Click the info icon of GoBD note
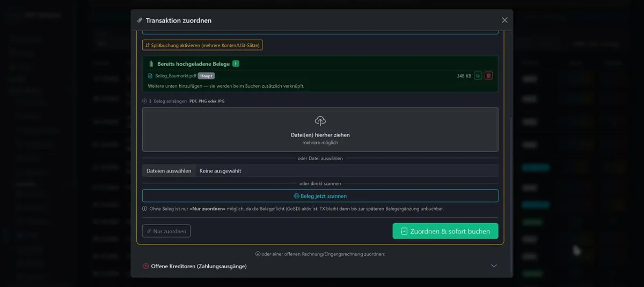The height and width of the screenshot is (287, 644). (x=144, y=209)
